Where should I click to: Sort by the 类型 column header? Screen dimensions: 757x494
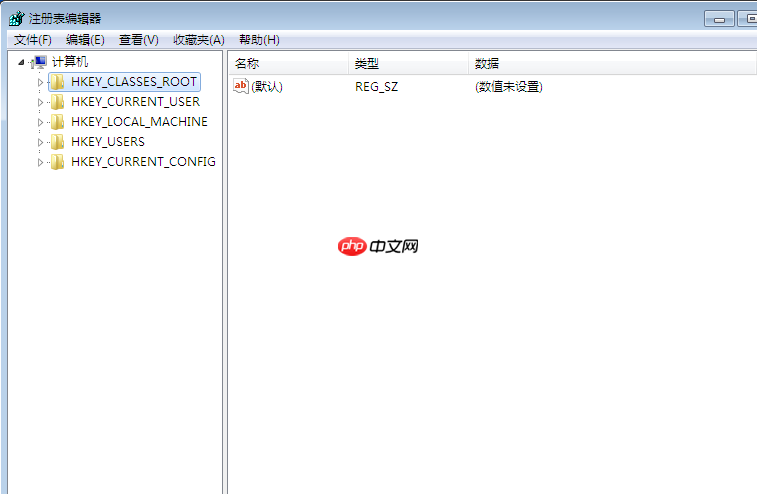pos(408,63)
